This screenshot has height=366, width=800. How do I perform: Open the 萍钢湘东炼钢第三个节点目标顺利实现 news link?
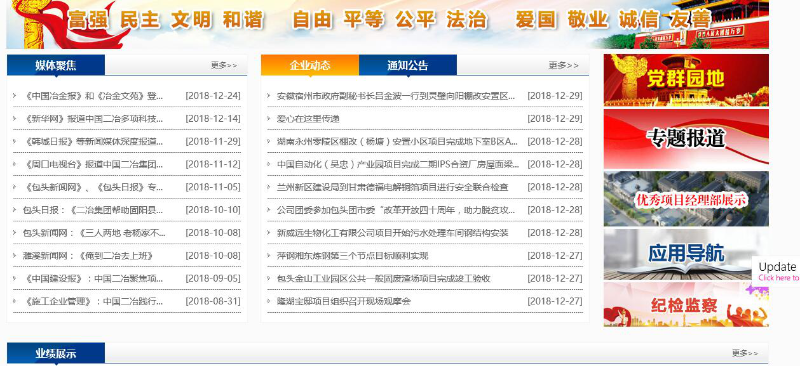pos(353,256)
